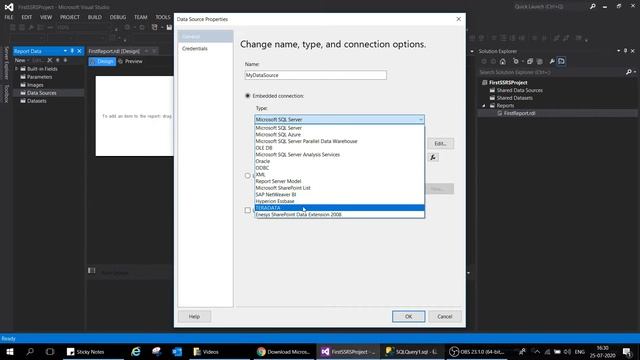
Task: Select Shared Data Sources folder
Action: (519, 90)
